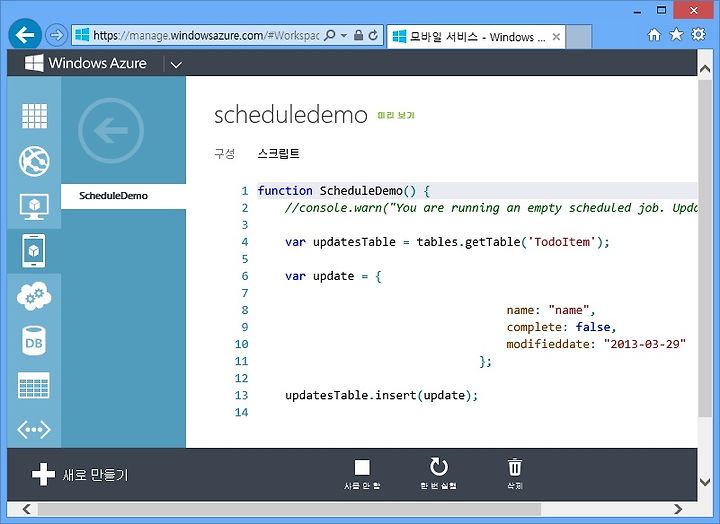
Task: Open All Items grid icon in sidebar
Action: 34,116
